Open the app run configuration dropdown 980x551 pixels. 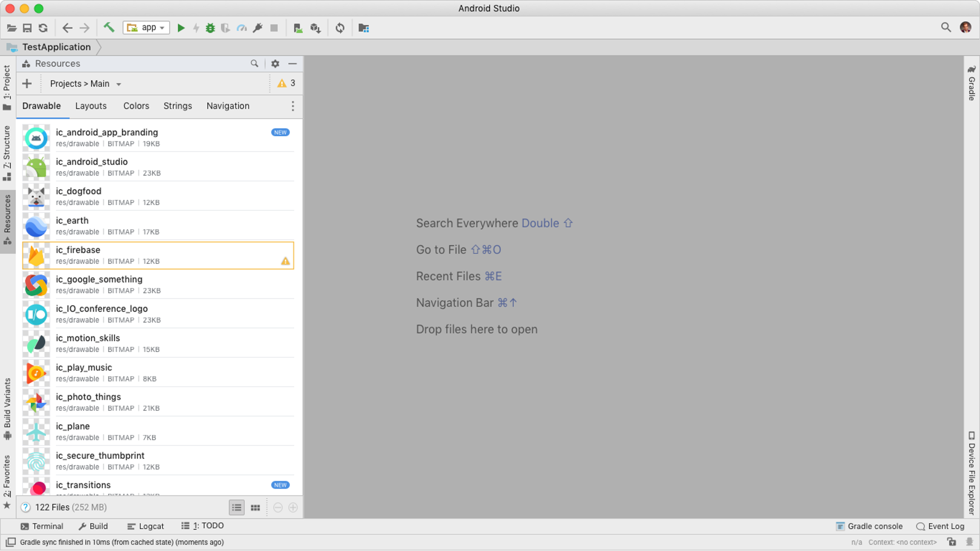(x=146, y=28)
